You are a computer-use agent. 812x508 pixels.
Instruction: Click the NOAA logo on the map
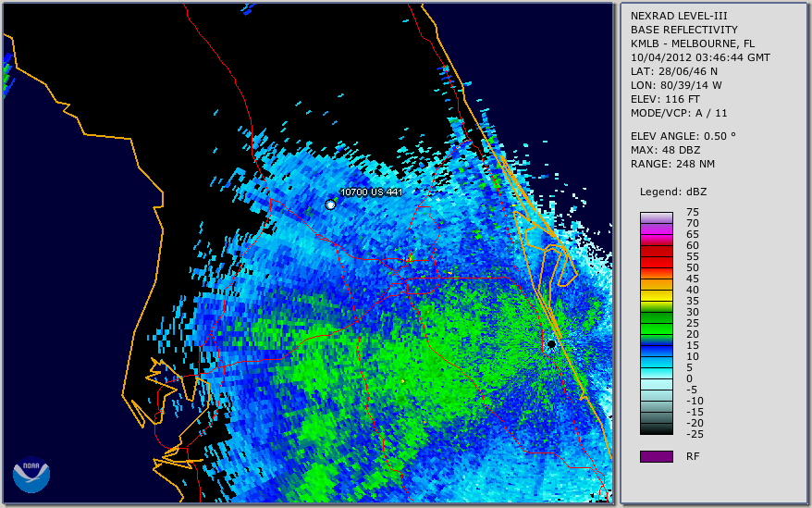31,475
